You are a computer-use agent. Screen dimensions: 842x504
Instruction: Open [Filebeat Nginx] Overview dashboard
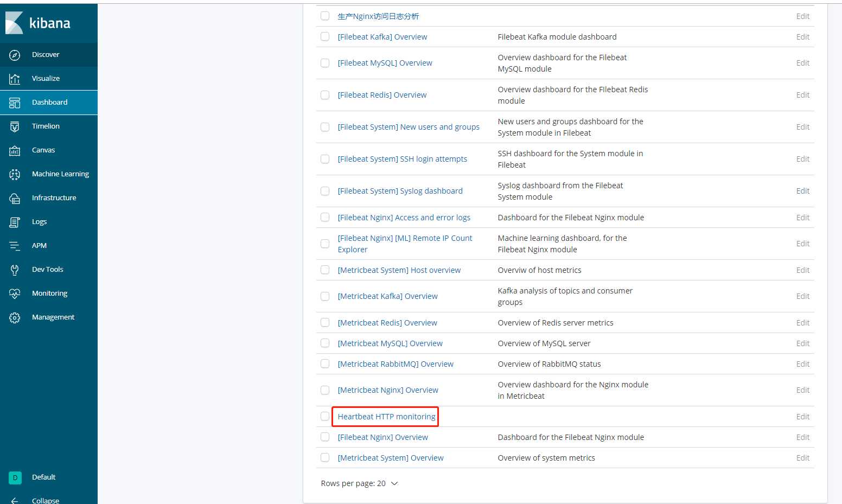382,437
